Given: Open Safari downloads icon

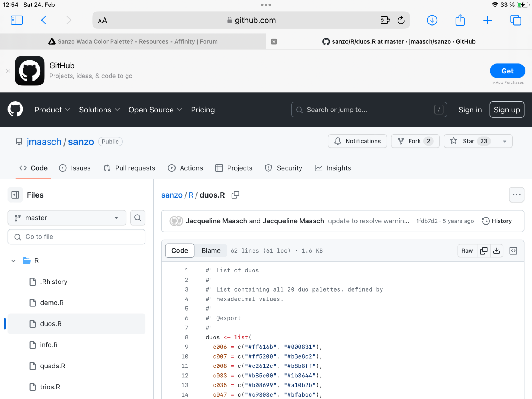Looking at the screenshot, I should (x=432, y=20).
